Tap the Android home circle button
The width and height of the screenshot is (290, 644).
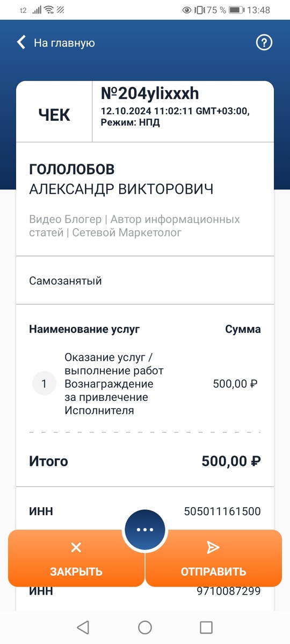click(x=145, y=627)
